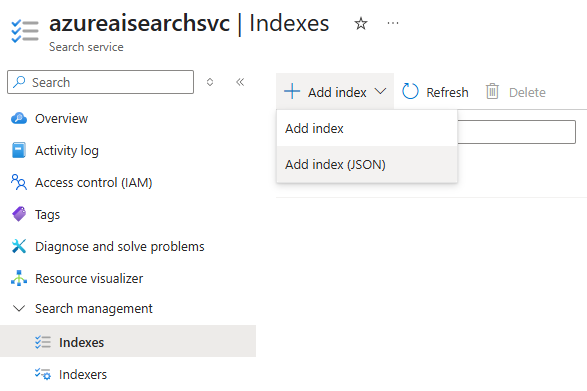Click the filter text box beside dropdown menu
The width and height of the screenshot is (587, 391).
[517, 132]
